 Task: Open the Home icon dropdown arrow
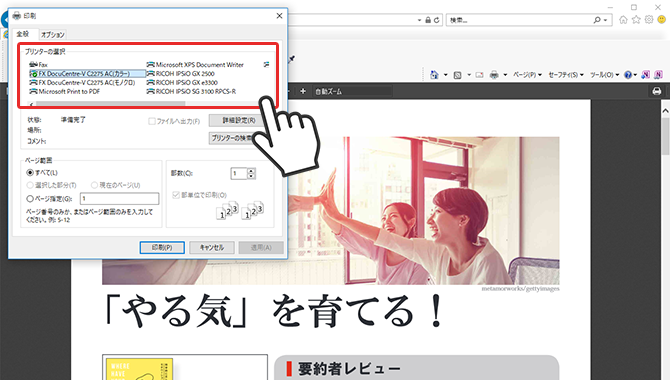tap(445, 75)
